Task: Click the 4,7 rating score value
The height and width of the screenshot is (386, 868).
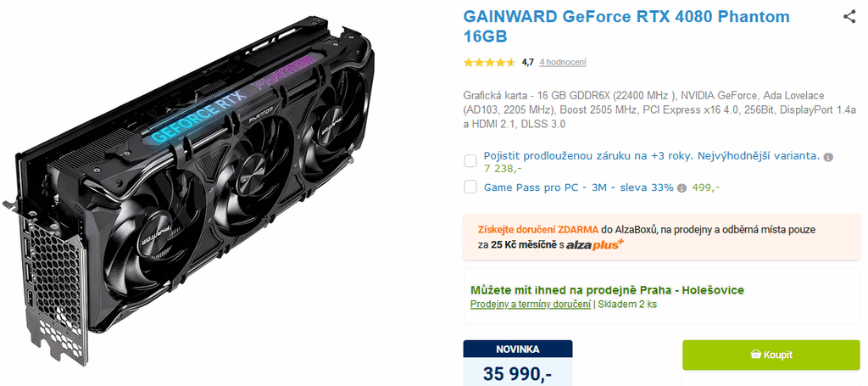Action: [x=527, y=63]
